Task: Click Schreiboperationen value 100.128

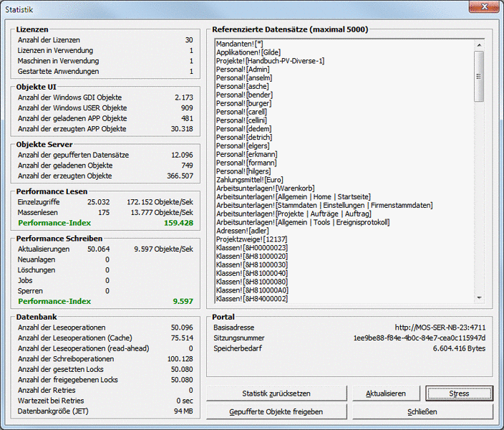Action: click(x=180, y=359)
